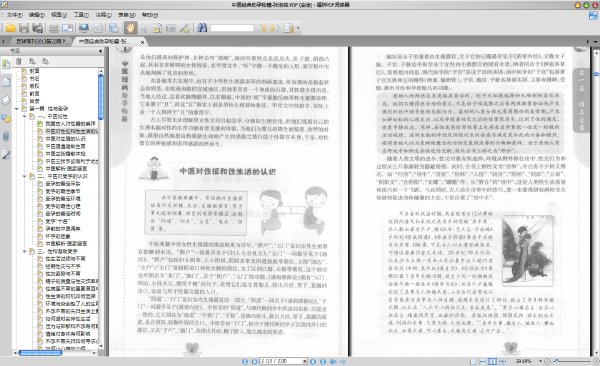Open the zoom percentage dropdown
This screenshot has height=366, width=600.
tap(540, 361)
